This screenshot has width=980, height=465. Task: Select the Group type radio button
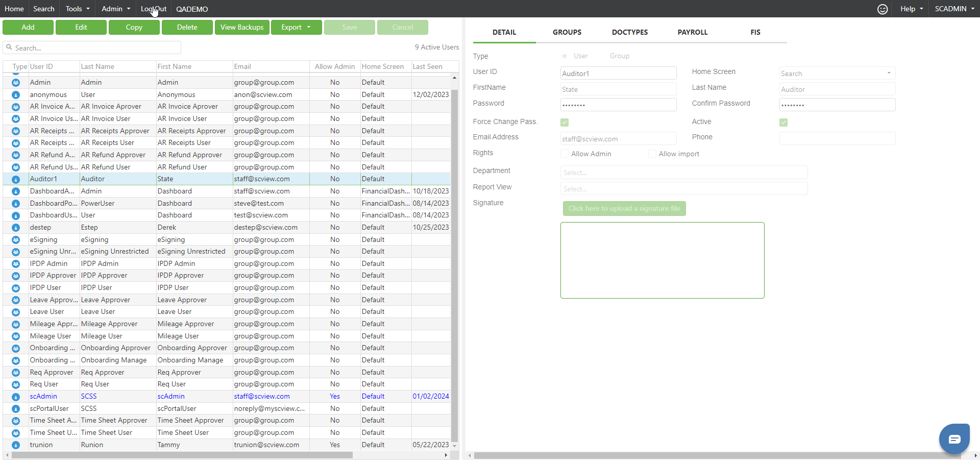pos(601,56)
